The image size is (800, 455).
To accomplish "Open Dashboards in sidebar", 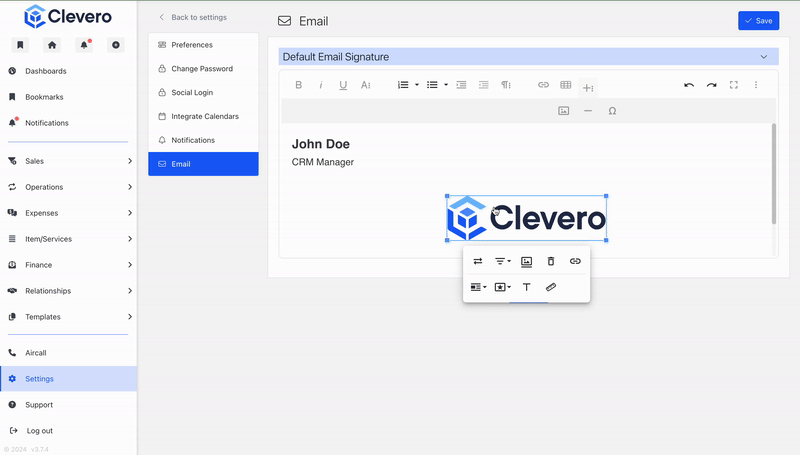I will (x=68, y=71).
